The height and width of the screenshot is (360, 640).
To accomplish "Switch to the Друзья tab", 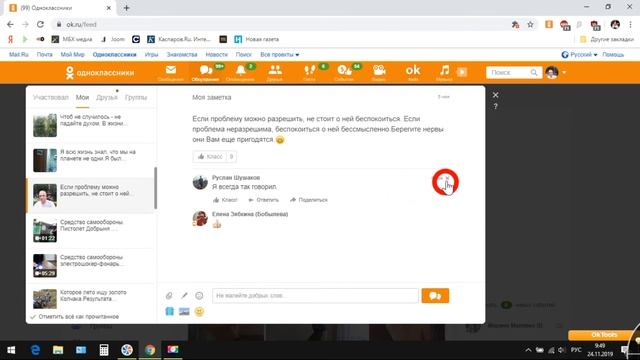I will point(107,98).
